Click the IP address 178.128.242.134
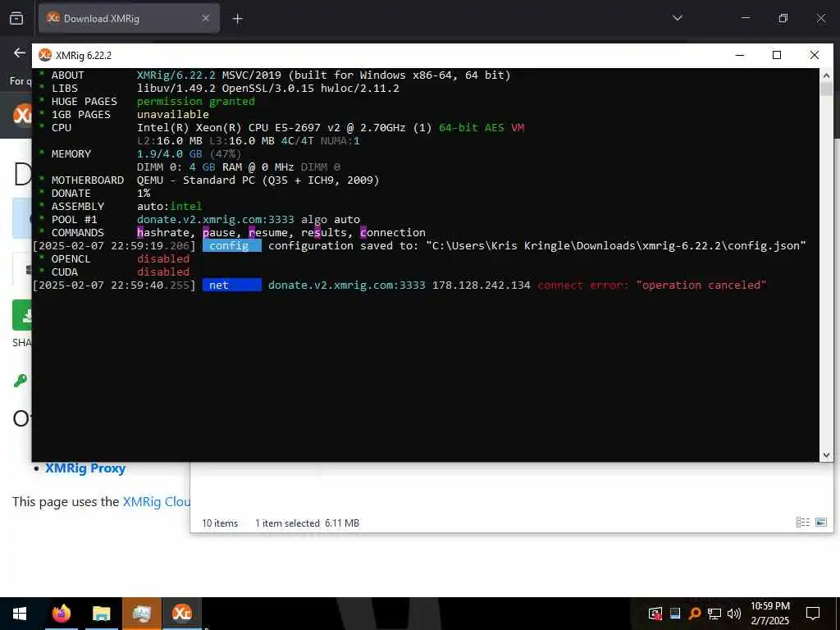840x630 pixels. click(x=481, y=285)
